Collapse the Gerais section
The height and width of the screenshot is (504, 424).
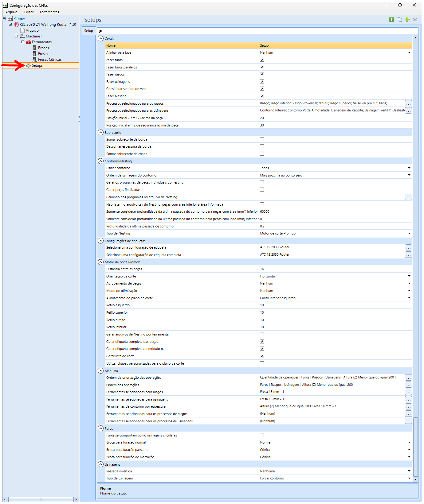(100, 39)
